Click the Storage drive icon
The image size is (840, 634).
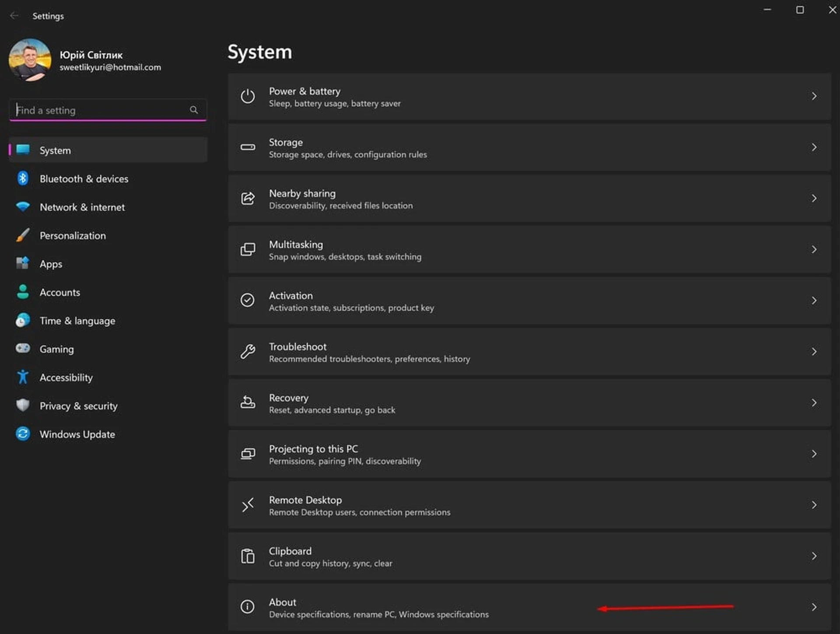[x=248, y=147]
